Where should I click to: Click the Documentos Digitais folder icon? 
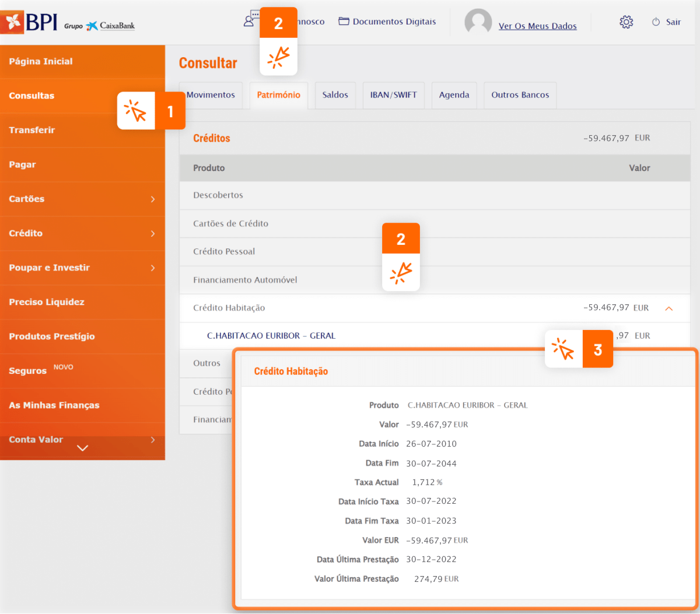344,22
